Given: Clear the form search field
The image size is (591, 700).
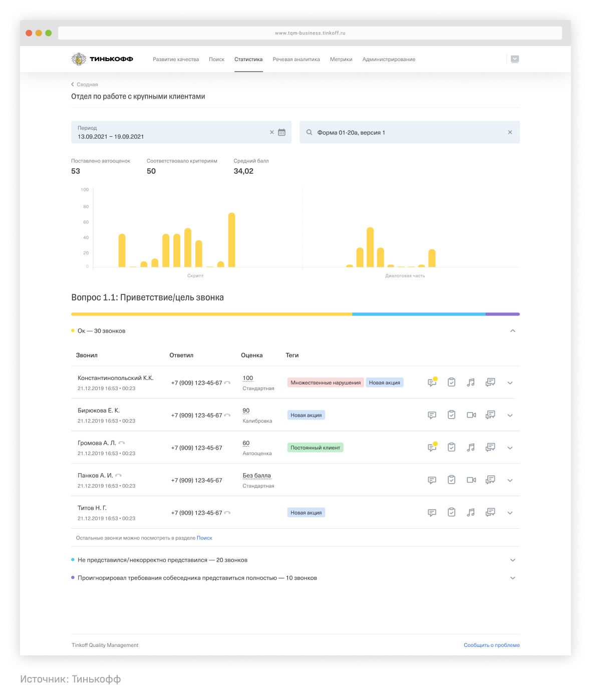Looking at the screenshot, I should (510, 133).
